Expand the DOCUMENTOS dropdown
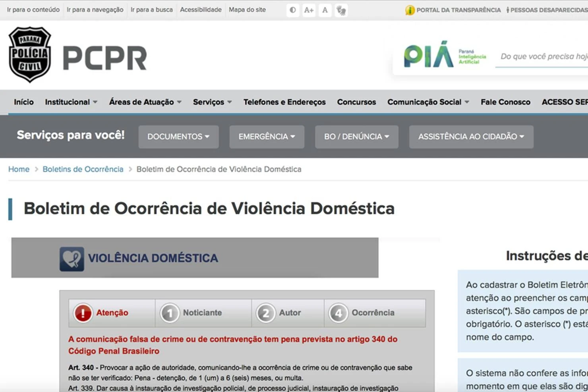This screenshot has width=588, height=392. tap(178, 137)
